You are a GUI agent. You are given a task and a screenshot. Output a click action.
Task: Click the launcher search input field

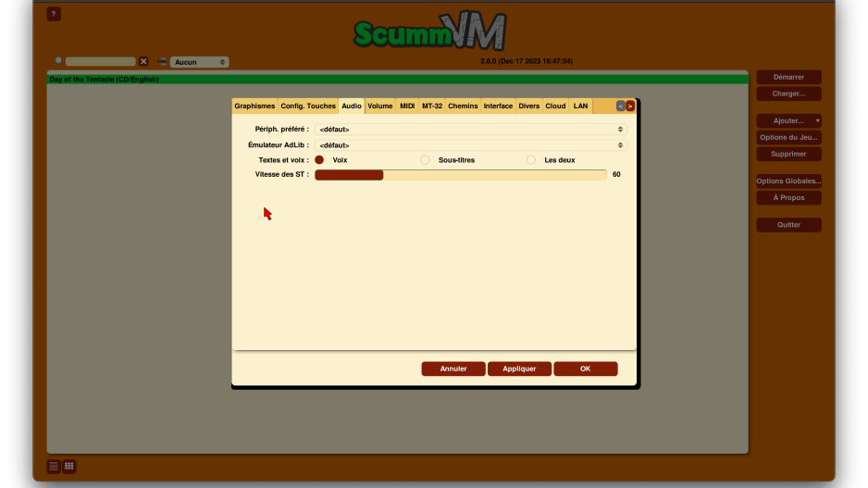(100, 61)
